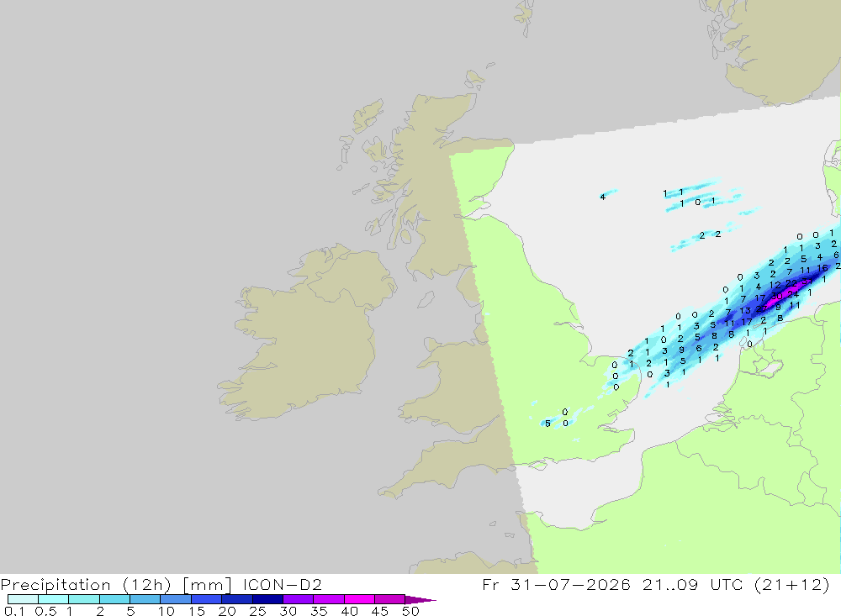
Task: Click the '22' precipitation value on the map
Action: coord(791,282)
